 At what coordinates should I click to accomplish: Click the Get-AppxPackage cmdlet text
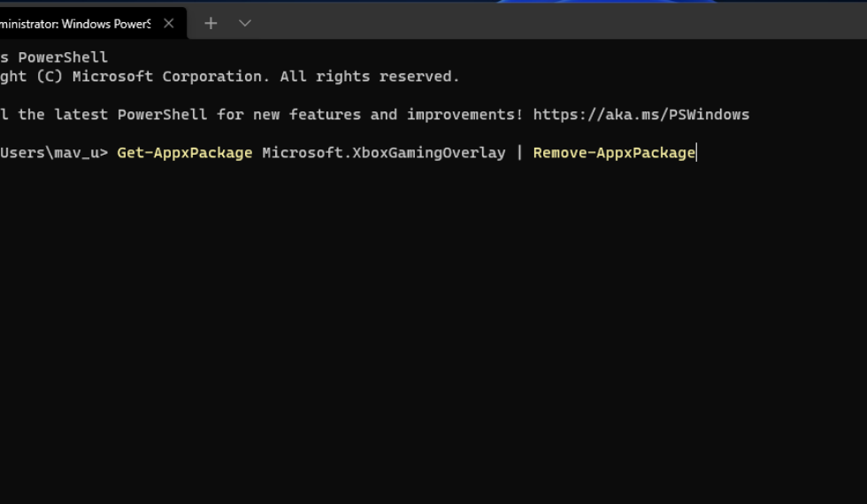(x=184, y=153)
